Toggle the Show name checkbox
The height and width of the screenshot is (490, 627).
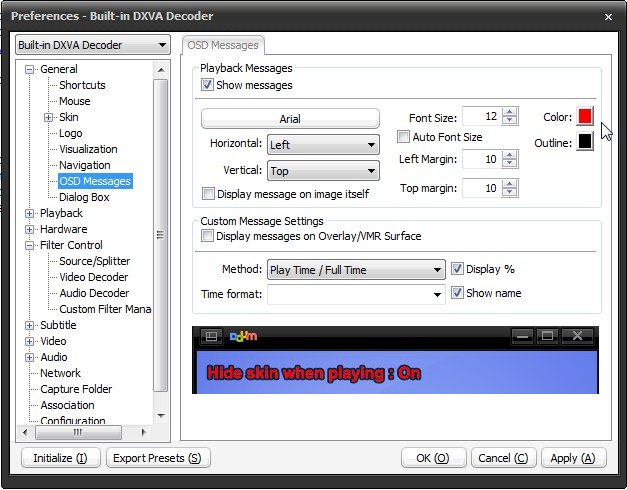click(x=457, y=293)
